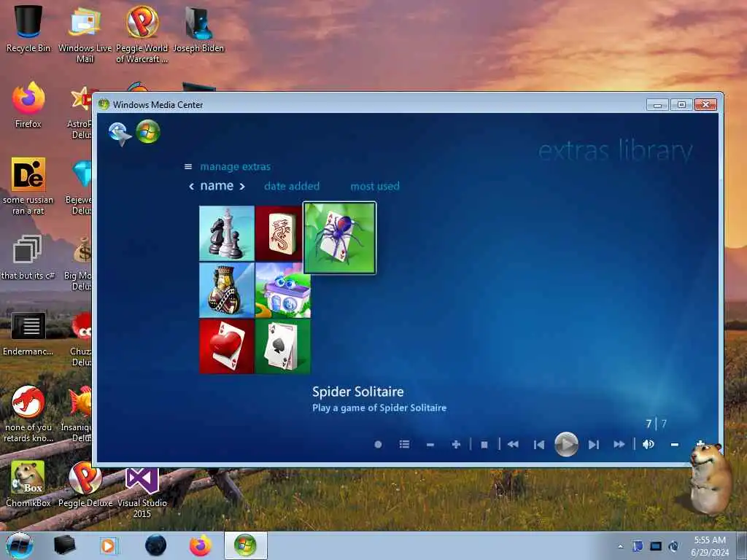Viewport: 747px width, 560px height.
Task: Click the skip forward button
Action: [x=594, y=445]
